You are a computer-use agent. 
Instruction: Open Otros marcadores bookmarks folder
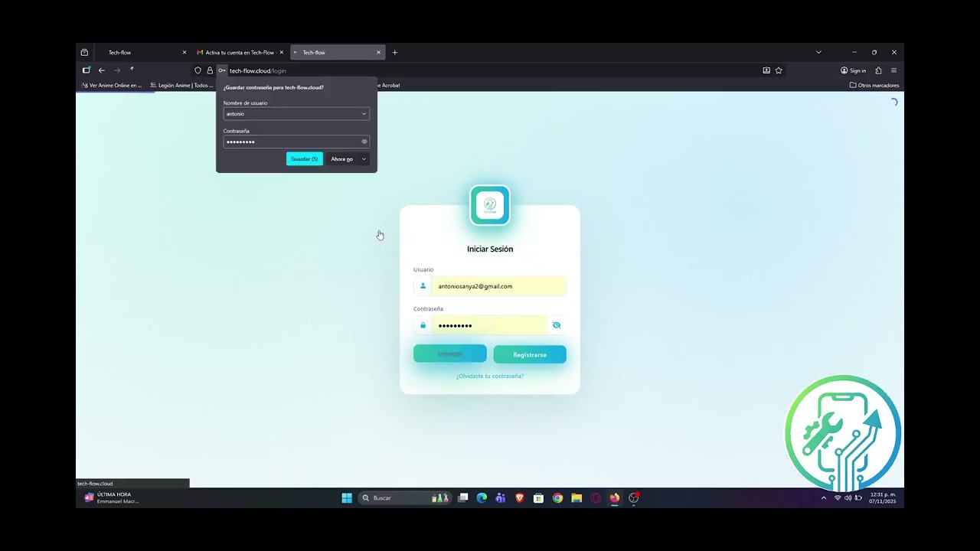click(x=874, y=85)
